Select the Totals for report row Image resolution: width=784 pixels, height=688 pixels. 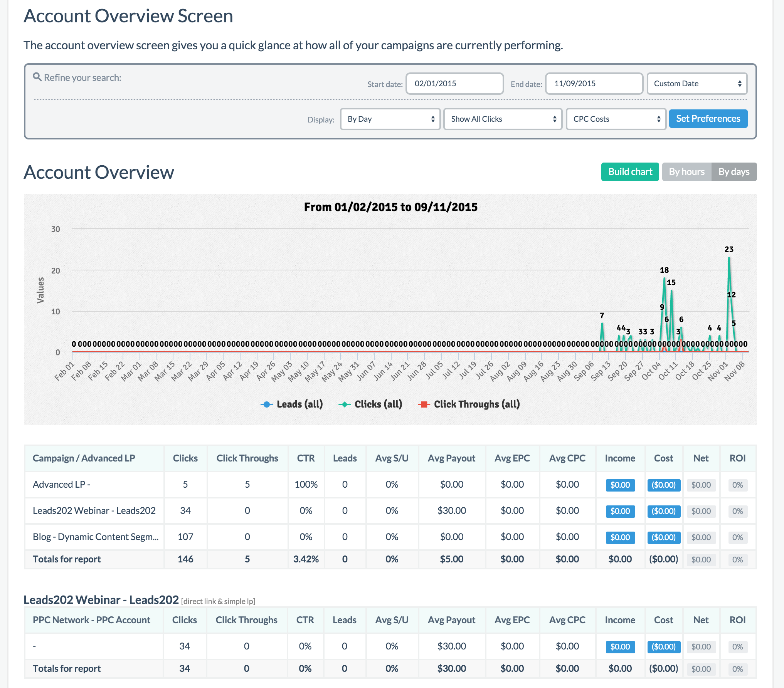point(67,559)
